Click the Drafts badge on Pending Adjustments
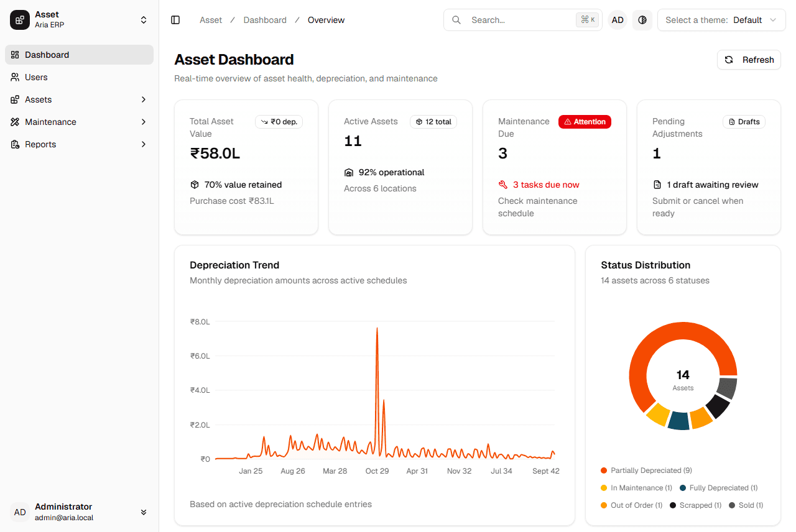This screenshot has height=532, width=796. click(x=744, y=122)
